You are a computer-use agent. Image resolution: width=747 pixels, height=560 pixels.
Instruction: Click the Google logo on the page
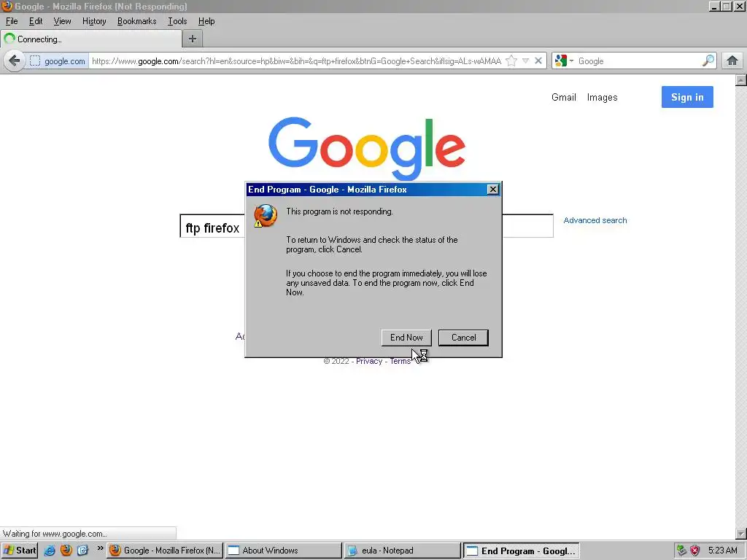367,147
